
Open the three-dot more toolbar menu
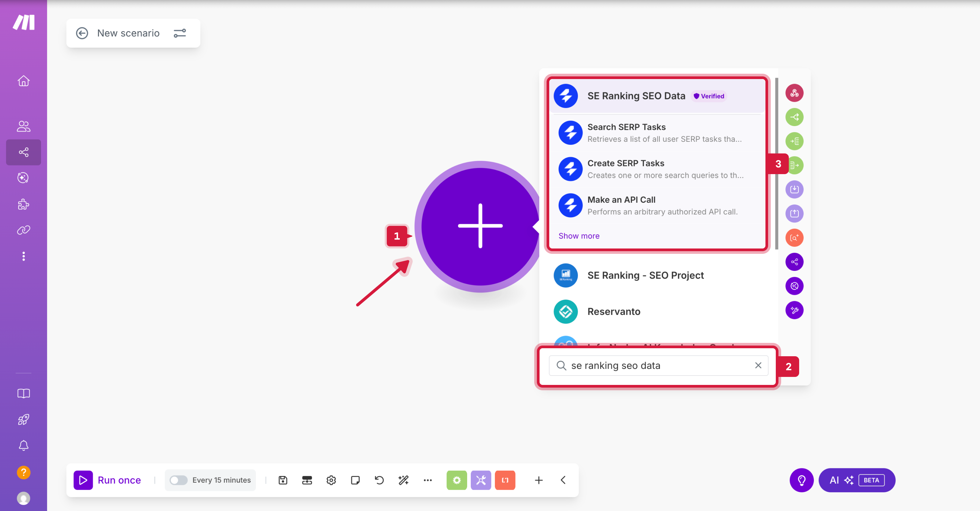(x=428, y=480)
